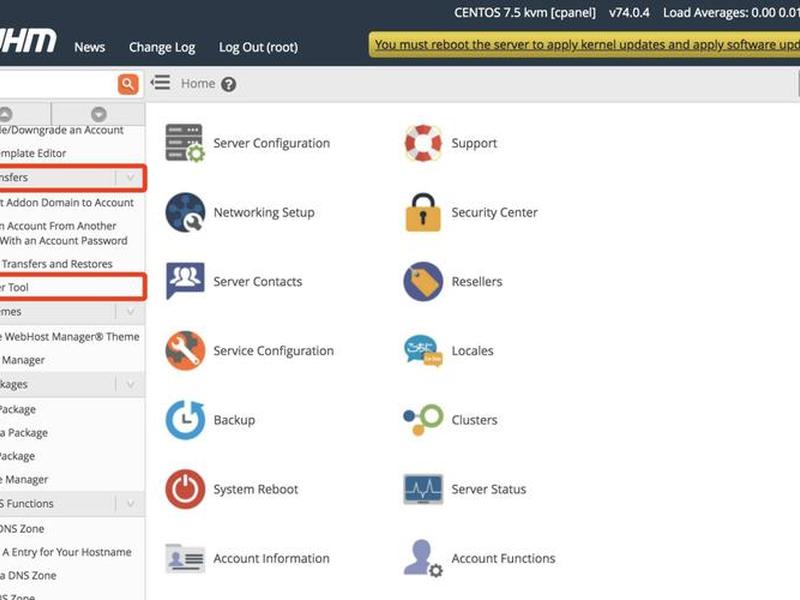The width and height of the screenshot is (800, 600).
Task: Open the Clusters text link
Action: (474, 420)
